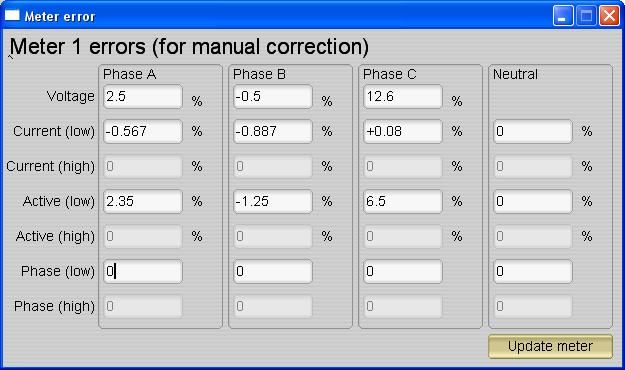Select Phase C Voltage field showing 12.6
Screen dimensions: 625x370
click(403, 96)
